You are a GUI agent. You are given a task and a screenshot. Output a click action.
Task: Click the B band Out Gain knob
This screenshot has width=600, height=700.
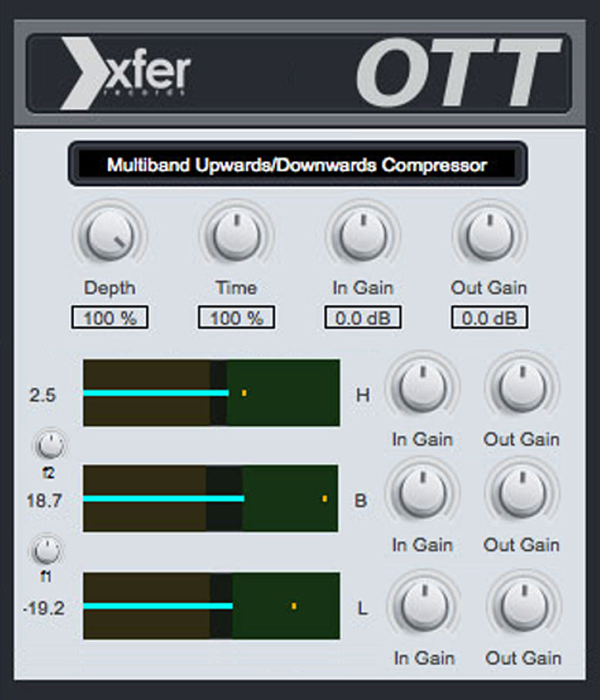(522, 493)
